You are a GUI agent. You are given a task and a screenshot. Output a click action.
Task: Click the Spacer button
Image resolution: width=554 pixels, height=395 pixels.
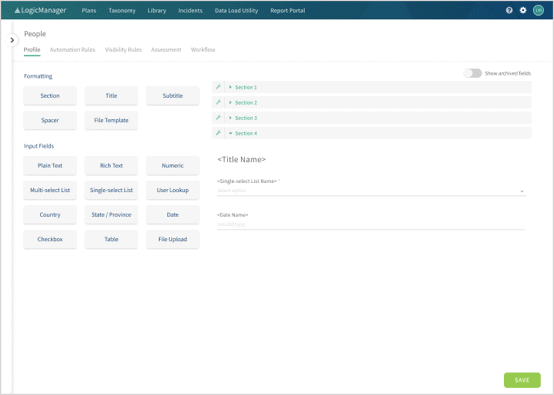pyautogui.click(x=50, y=120)
